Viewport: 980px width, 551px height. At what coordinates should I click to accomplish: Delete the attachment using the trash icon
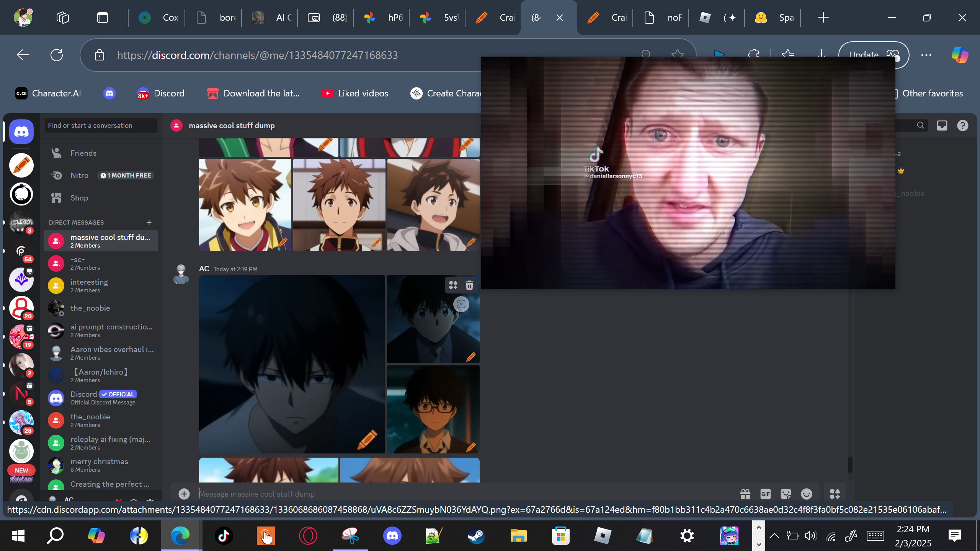click(470, 285)
